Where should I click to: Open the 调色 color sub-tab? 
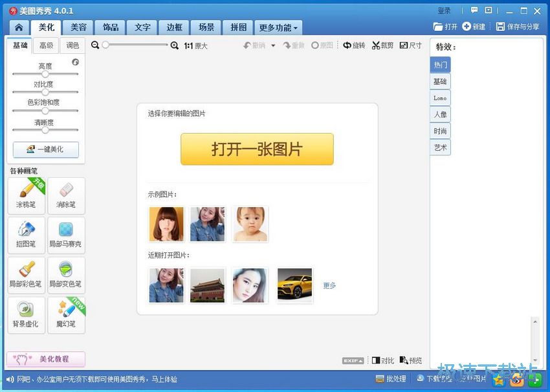click(x=72, y=45)
